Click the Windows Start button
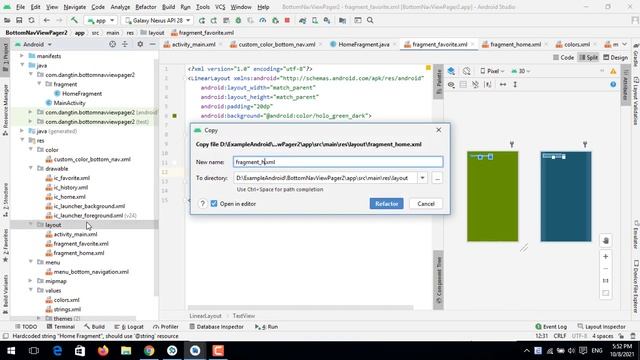Screen dimensions: 640x360 [x=11, y=351]
